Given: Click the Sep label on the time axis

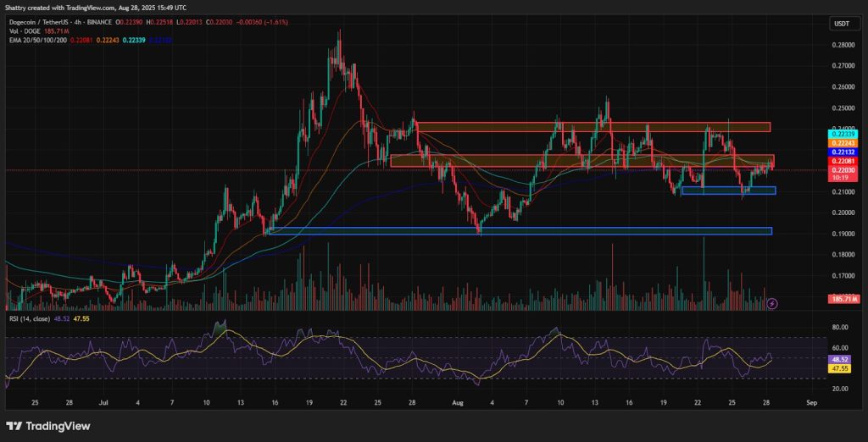Looking at the screenshot, I should point(811,403).
